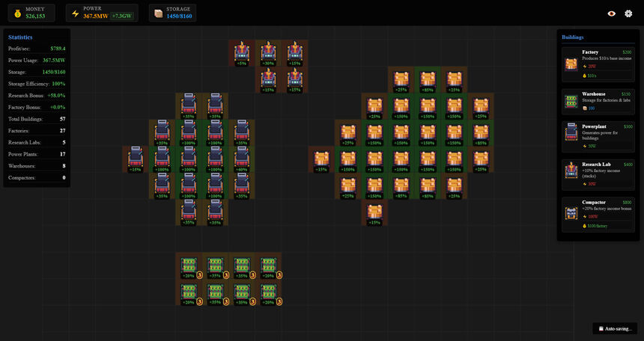Click the powerplant tile showing +60%
Image resolution: width=644 pixels, height=341 pixels.
[241, 159]
